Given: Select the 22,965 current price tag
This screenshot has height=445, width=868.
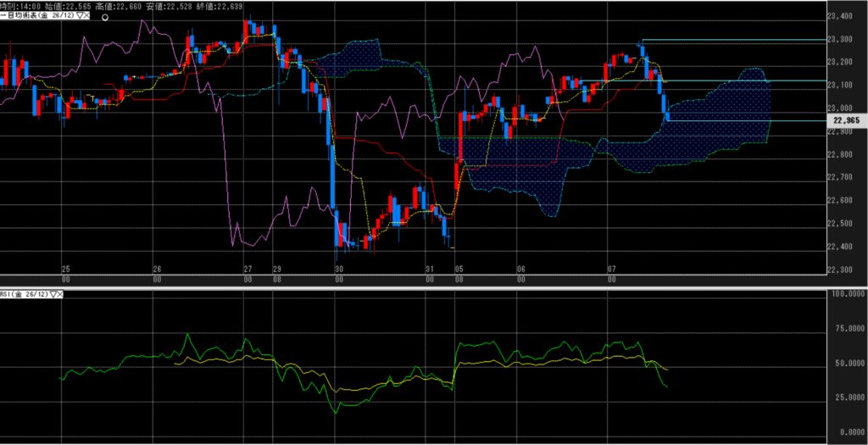Looking at the screenshot, I should coord(847,121).
